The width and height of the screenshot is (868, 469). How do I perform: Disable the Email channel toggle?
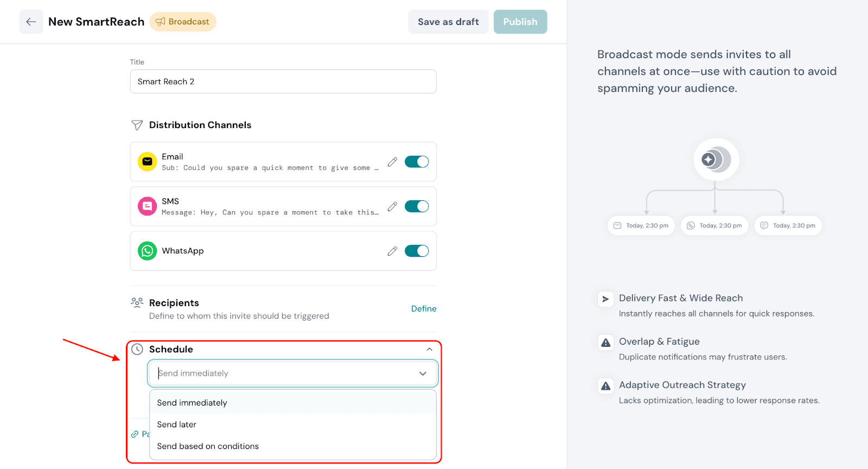pyautogui.click(x=417, y=162)
